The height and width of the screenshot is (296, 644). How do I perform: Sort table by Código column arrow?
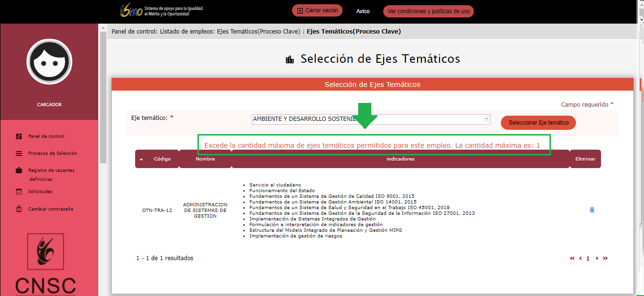[141, 159]
